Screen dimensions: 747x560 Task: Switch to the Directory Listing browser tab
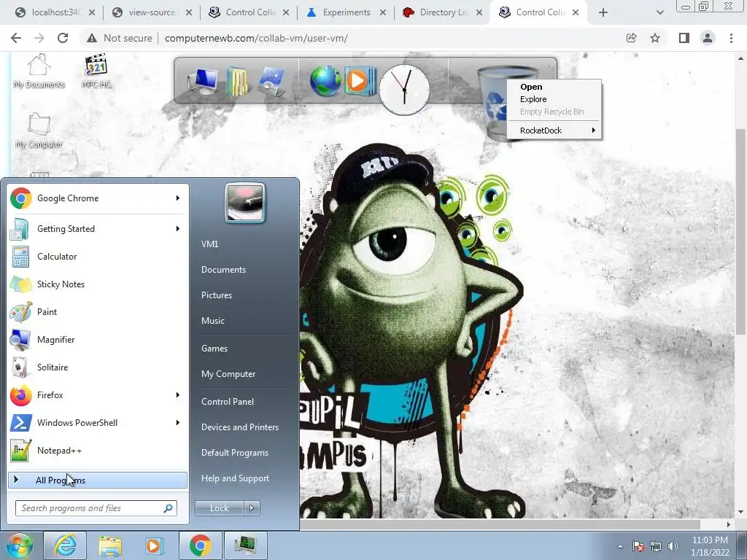pyautogui.click(x=442, y=12)
